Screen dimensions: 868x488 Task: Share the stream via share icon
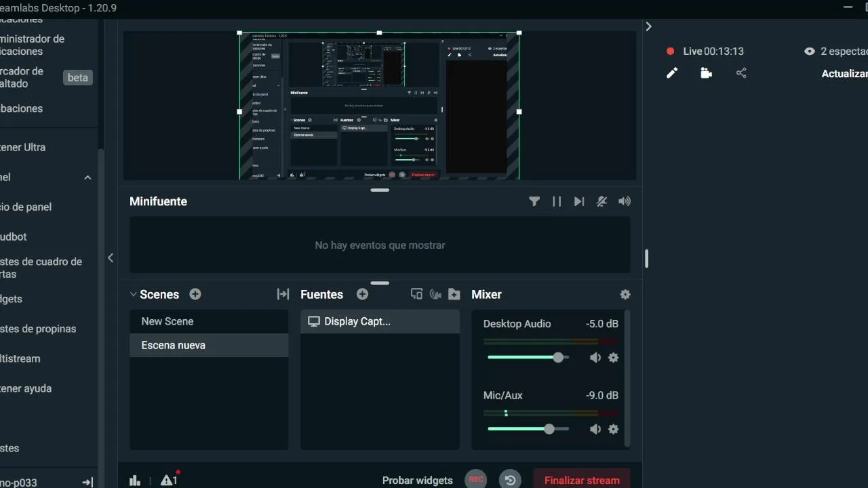coord(741,73)
